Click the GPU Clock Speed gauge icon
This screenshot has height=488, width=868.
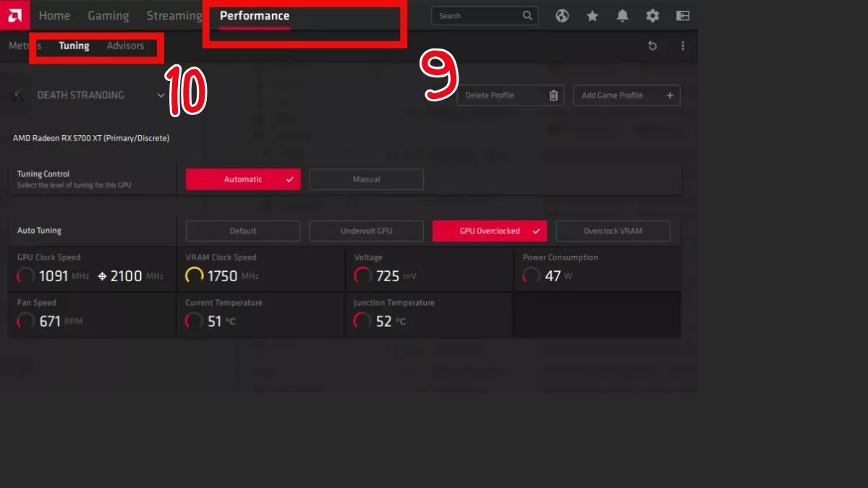tap(25, 275)
